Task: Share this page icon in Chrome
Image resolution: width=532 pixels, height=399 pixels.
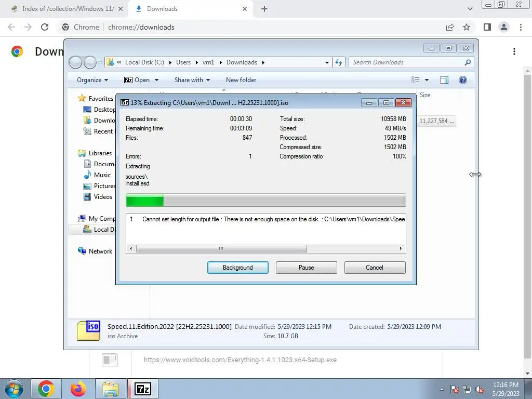Action: point(450,27)
